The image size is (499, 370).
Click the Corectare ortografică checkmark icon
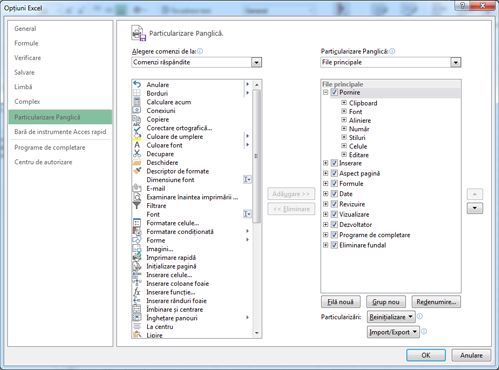click(137, 128)
